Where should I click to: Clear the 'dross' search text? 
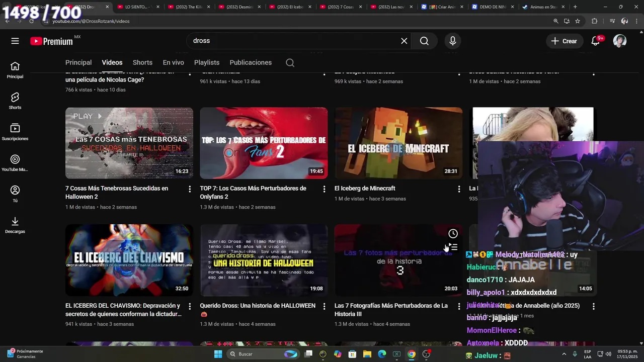point(404,41)
